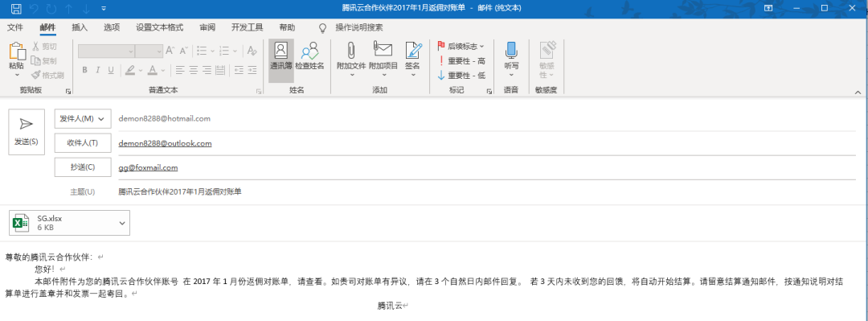Image resolution: width=868 pixels, height=321 pixels.
Task: Click the Cut (剪切) scissors icon
Action: (36, 47)
